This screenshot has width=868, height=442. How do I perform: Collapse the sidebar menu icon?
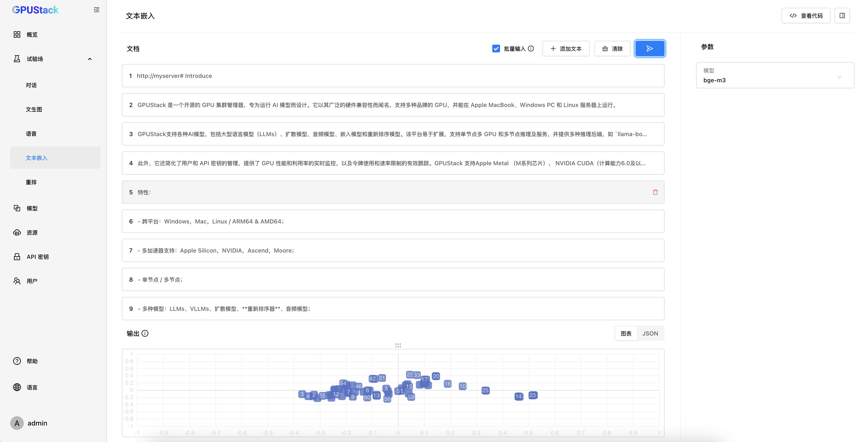point(96,10)
